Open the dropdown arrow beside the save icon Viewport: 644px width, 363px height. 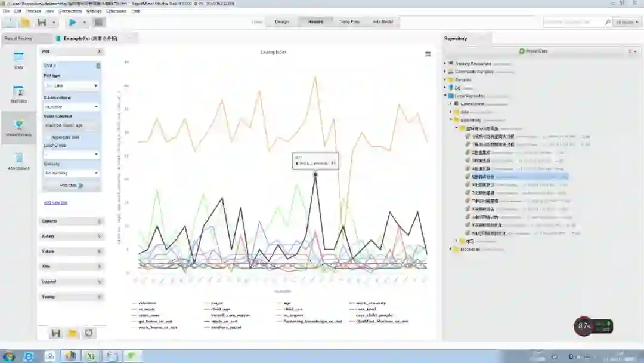pyautogui.click(x=54, y=23)
